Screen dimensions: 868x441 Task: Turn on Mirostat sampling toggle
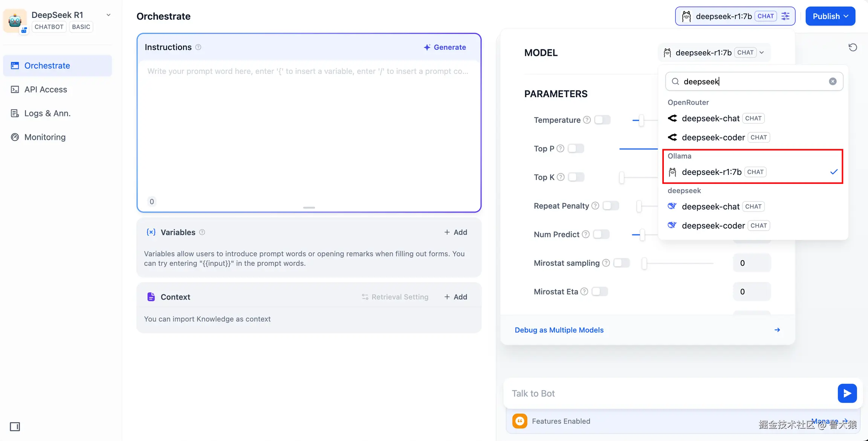click(621, 263)
